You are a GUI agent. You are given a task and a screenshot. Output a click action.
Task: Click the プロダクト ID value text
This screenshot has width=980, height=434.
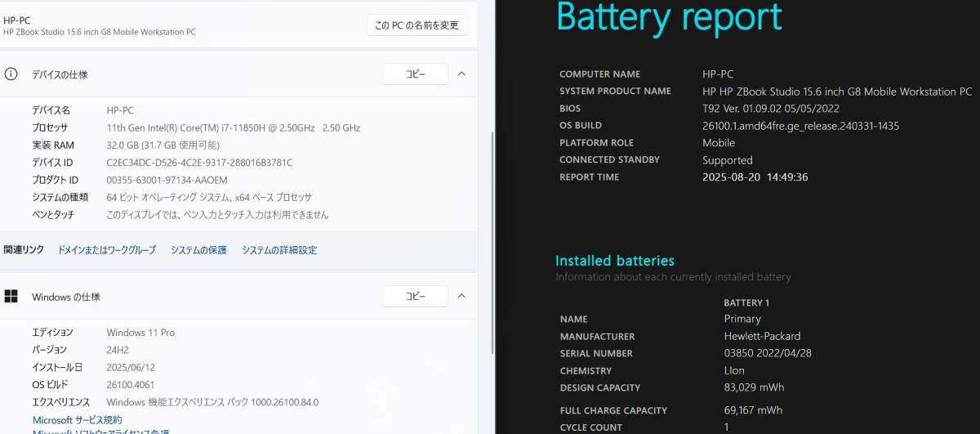pyautogui.click(x=167, y=180)
